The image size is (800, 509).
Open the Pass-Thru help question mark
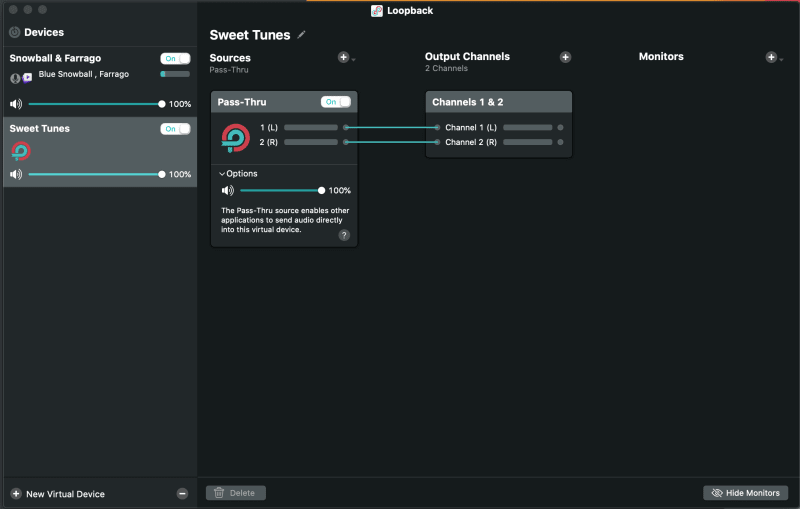click(x=344, y=235)
